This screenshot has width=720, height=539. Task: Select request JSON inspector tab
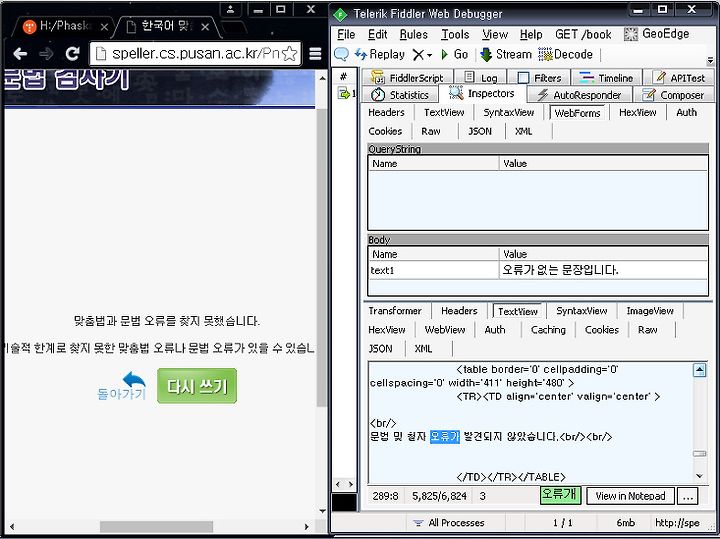[x=480, y=131]
